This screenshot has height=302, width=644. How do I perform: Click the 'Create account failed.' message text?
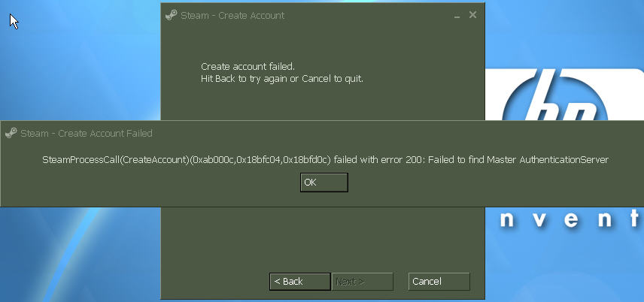[x=248, y=66]
